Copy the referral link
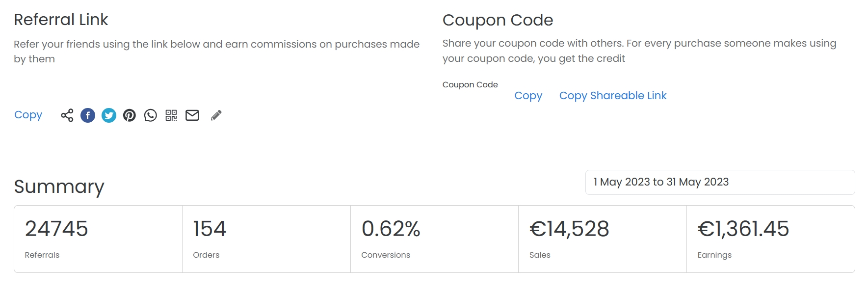The height and width of the screenshot is (294, 868). (x=28, y=115)
